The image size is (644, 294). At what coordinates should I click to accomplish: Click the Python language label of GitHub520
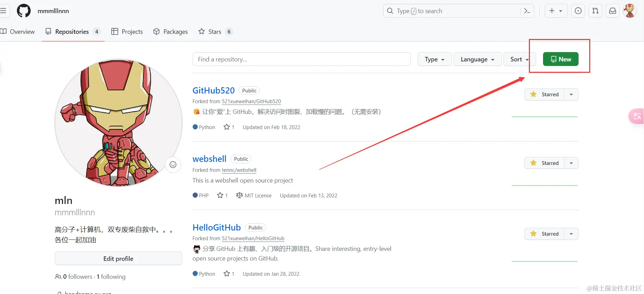204,127
